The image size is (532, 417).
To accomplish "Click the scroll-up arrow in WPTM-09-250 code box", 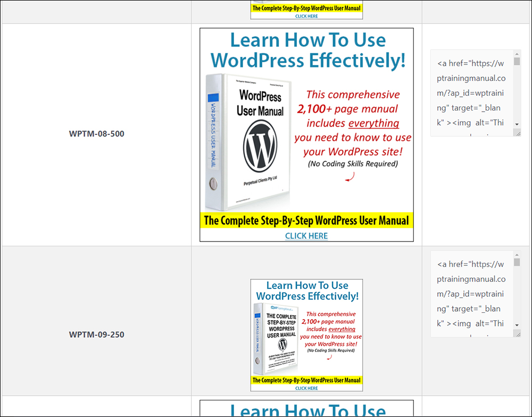I will (517, 255).
